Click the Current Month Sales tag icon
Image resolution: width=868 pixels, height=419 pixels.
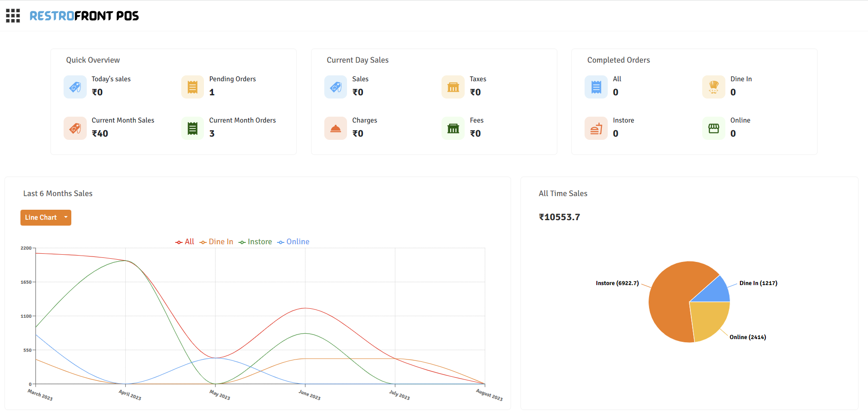point(75,128)
